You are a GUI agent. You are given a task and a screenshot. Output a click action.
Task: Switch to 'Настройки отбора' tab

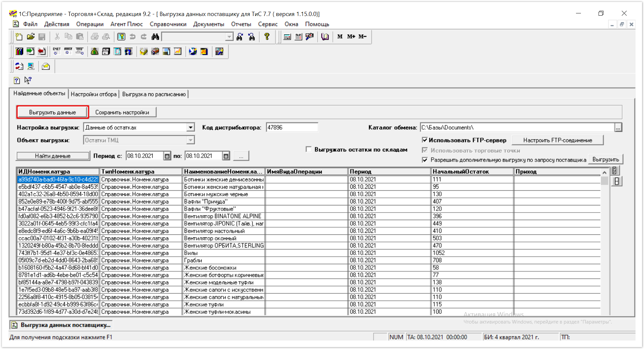(x=93, y=94)
